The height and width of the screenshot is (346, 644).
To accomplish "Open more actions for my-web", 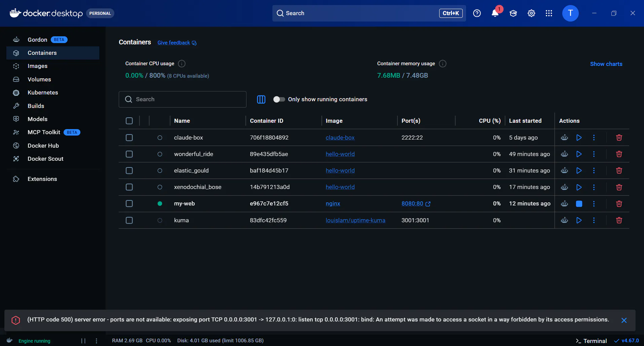I will 594,204.
